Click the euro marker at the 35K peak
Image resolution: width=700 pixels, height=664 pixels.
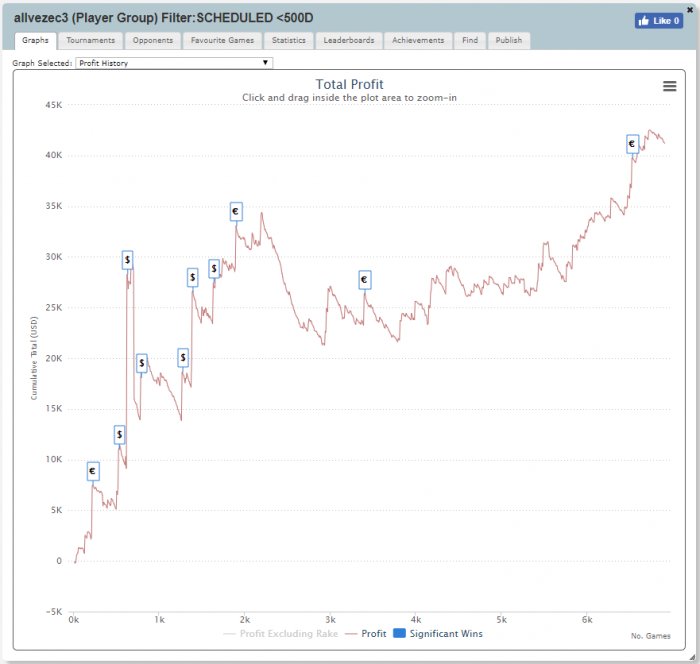pos(236,211)
